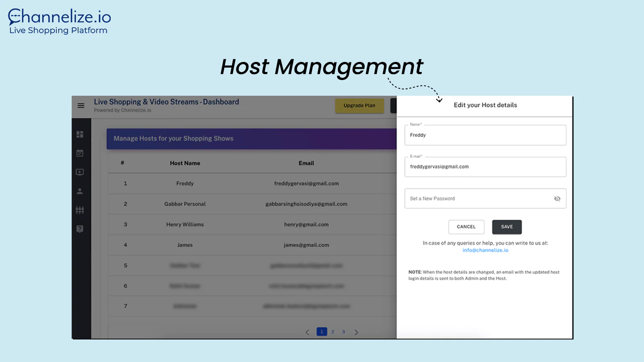Click james@gmail.com email cell
644x362 pixels.
pos(306,245)
